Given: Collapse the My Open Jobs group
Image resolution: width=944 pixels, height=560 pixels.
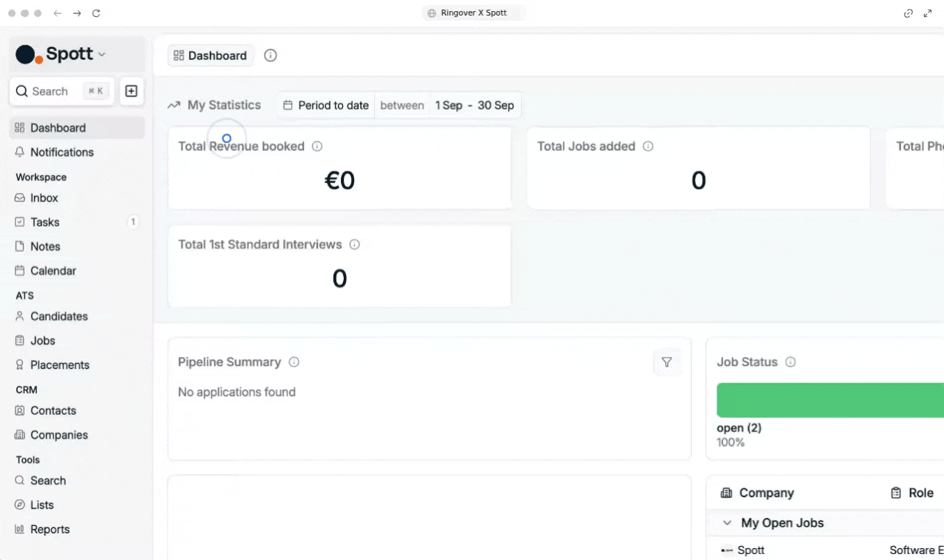Looking at the screenshot, I should tap(727, 523).
